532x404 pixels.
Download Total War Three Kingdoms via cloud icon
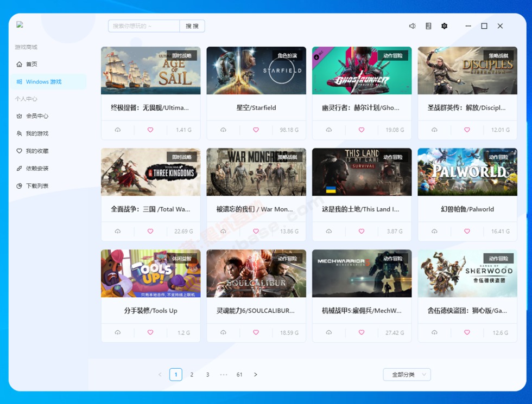118,231
